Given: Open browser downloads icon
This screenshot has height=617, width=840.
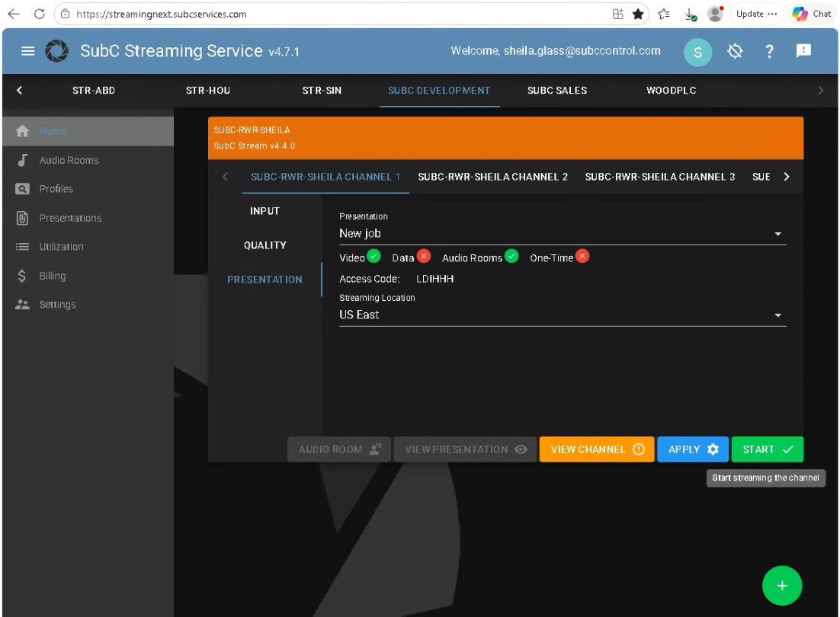Looking at the screenshot, I should 691,14.
